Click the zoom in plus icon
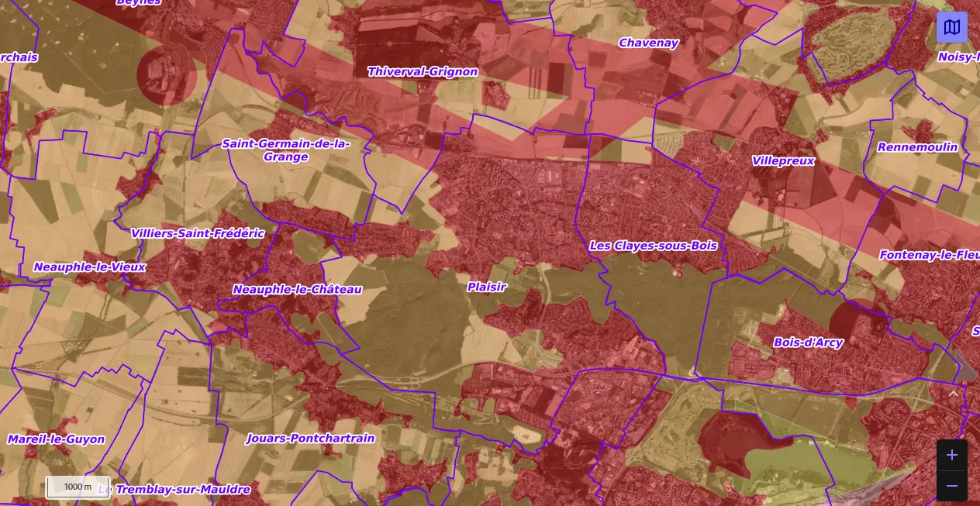 [x=951, y=455]
